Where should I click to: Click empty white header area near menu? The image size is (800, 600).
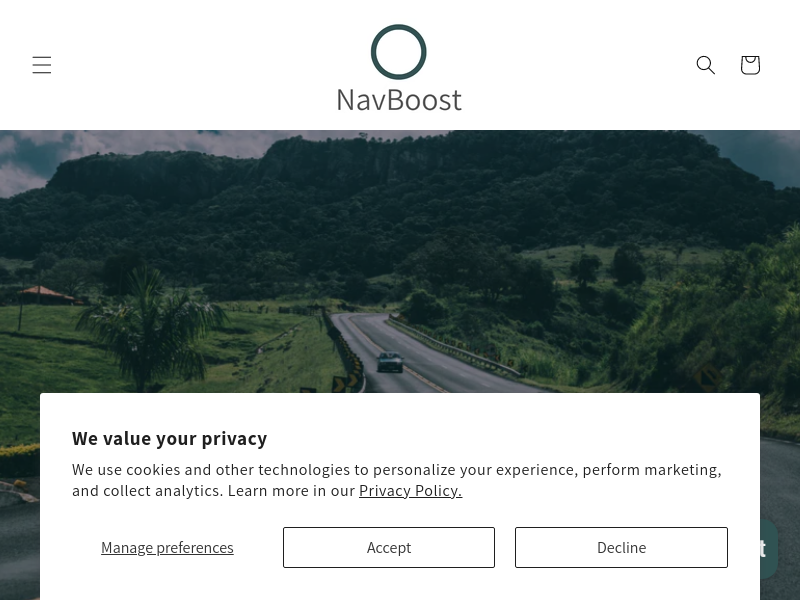coord(179,65)
